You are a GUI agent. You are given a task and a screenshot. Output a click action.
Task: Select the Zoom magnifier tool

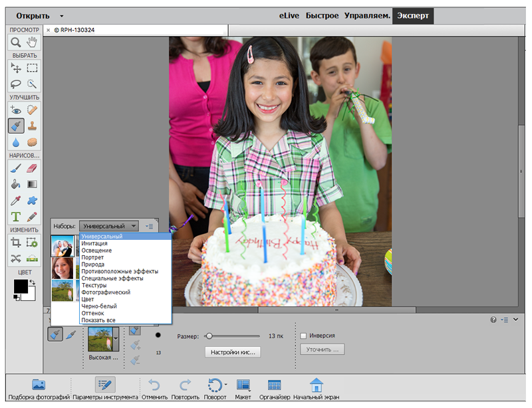tap(16, 43)
